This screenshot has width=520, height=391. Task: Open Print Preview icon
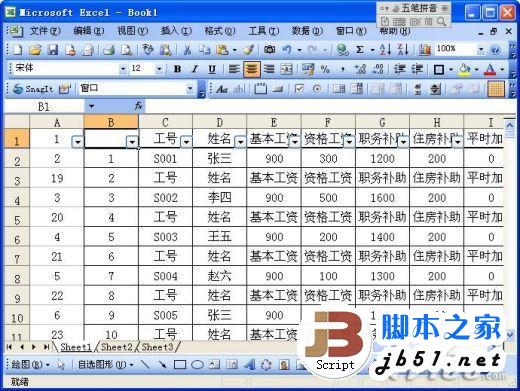click(126, 50)
